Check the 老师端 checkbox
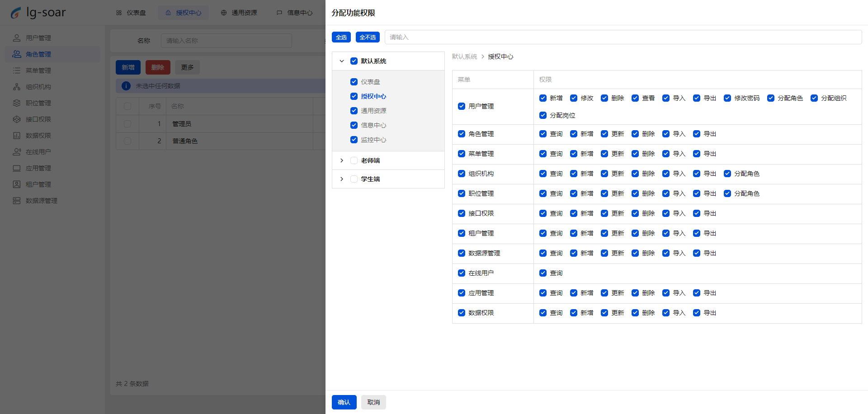868x414 pixels. coord(354,160)
